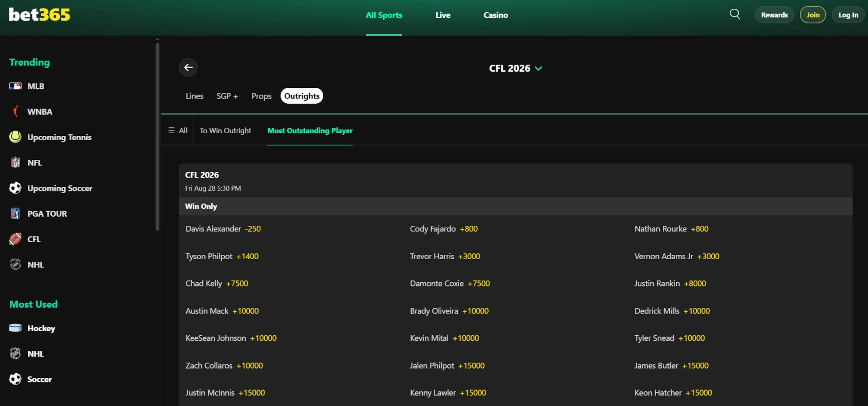The width and height of the screenshot is (868, 406).
Task: Expand the CFL 2026 competition dropdown
Action: click(516, 68)
